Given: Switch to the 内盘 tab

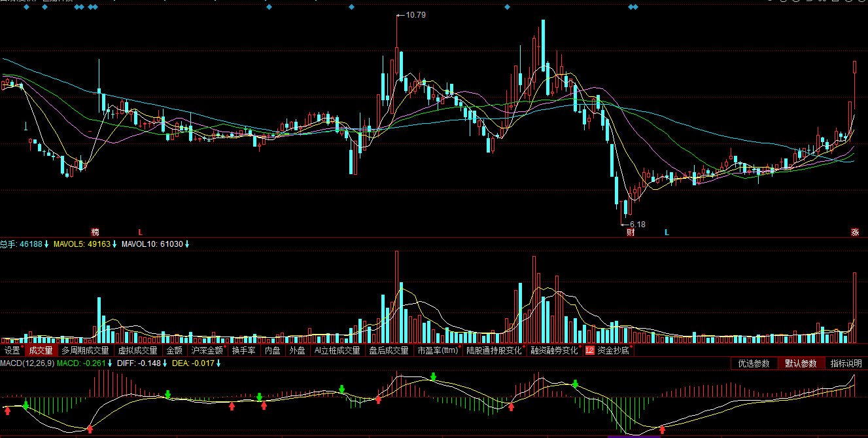Looking at the screenshot, I should (x=272, y=351).
